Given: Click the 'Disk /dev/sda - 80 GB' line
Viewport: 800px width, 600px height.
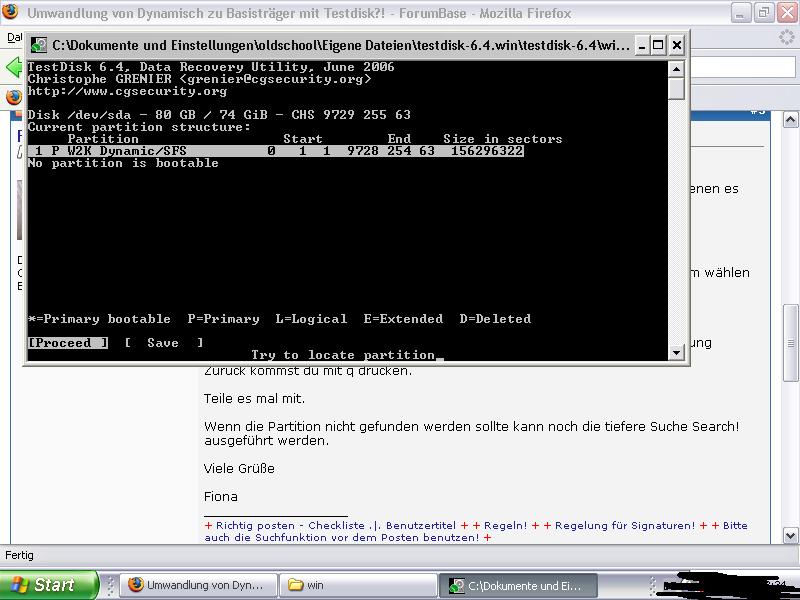Looking at the screenshot, I should click(x=219, y=115).
